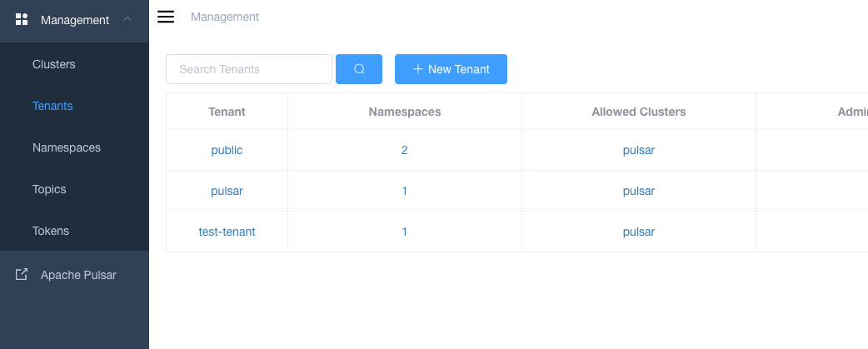The height and width of the screenshot is (349, 868).
Task: Click the Tenant column header
Action: coord(227,112)
